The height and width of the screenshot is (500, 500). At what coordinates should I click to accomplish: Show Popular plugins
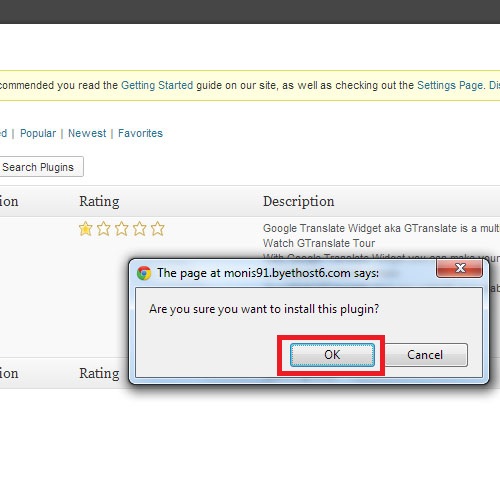pos(38,133)
